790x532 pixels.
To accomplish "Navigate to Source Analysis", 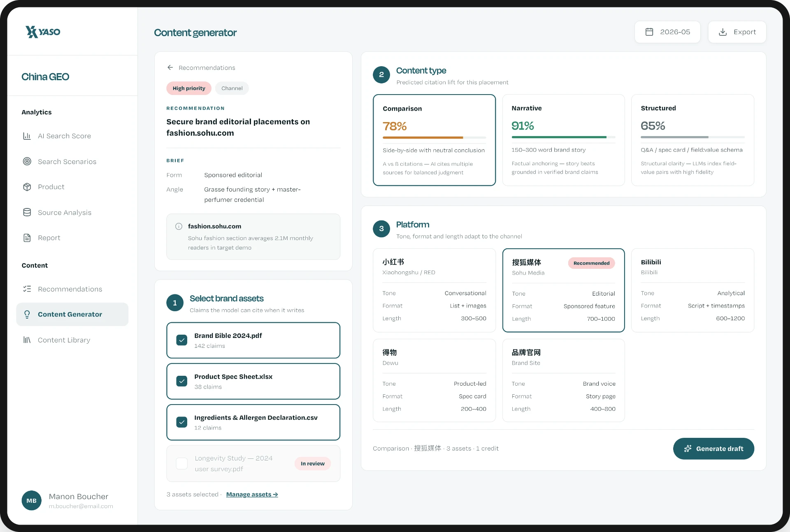I will 72,213.
